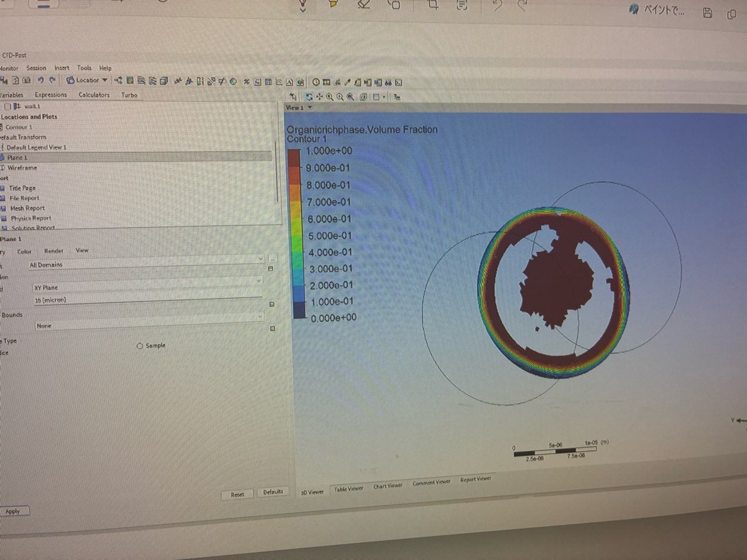Select the Pan tool in viewer toolbar
The width and height of the screenshot is (747, 560).
pos(319,97)
